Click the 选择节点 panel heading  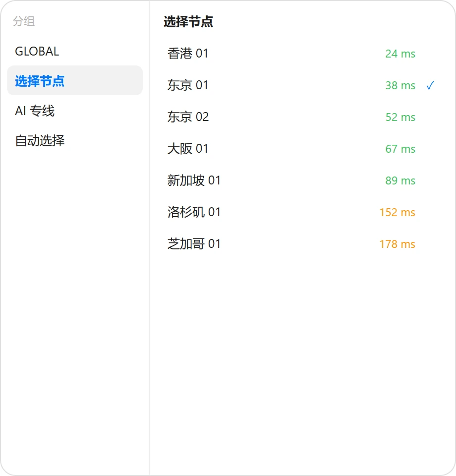click(x=188, y=22)
